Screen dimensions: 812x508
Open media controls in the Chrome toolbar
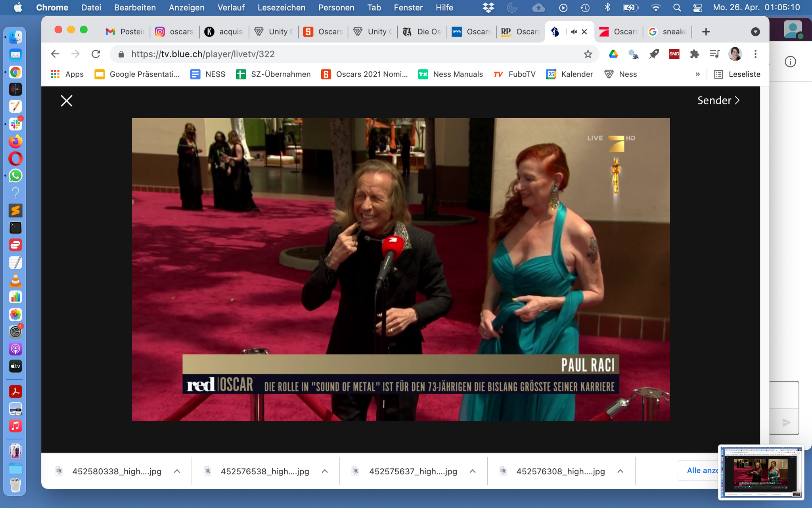[714, 54]
